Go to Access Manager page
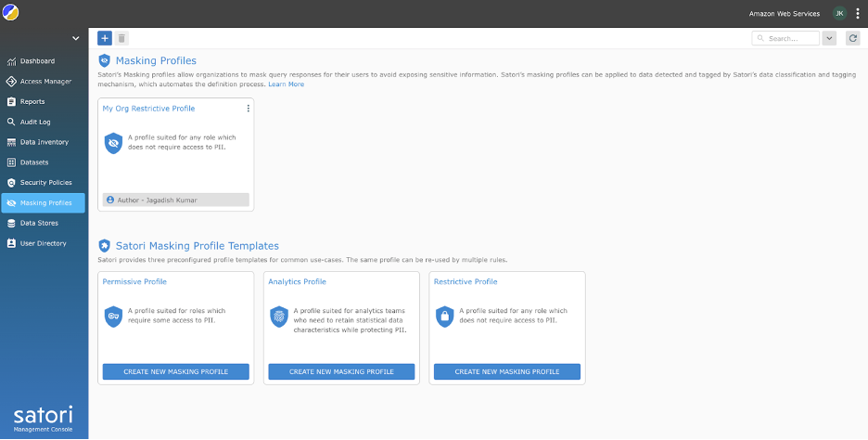This screenshot has width=868, height=440. pyautogui.click(x=44, y=82)
